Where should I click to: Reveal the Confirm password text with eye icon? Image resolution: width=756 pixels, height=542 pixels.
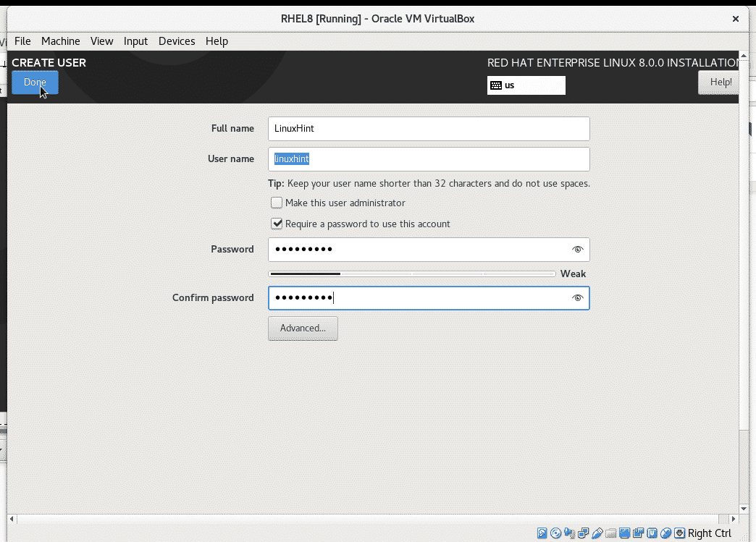pos(577,297)
